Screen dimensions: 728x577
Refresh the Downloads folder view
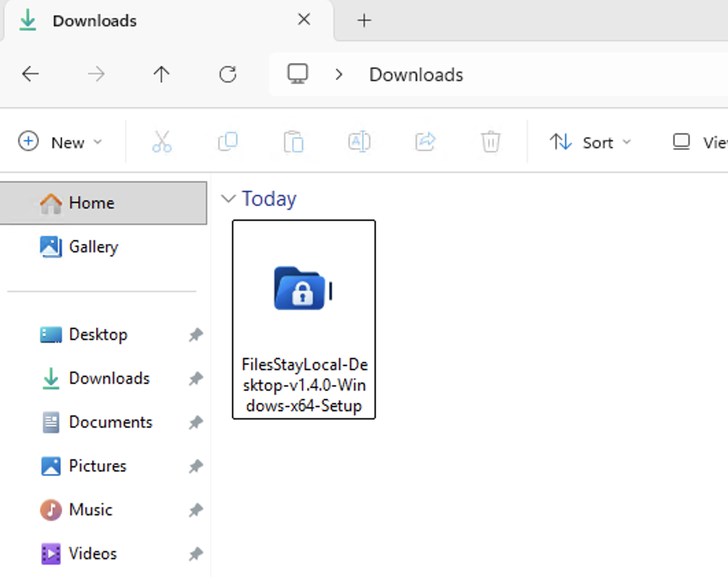[228, 74]
